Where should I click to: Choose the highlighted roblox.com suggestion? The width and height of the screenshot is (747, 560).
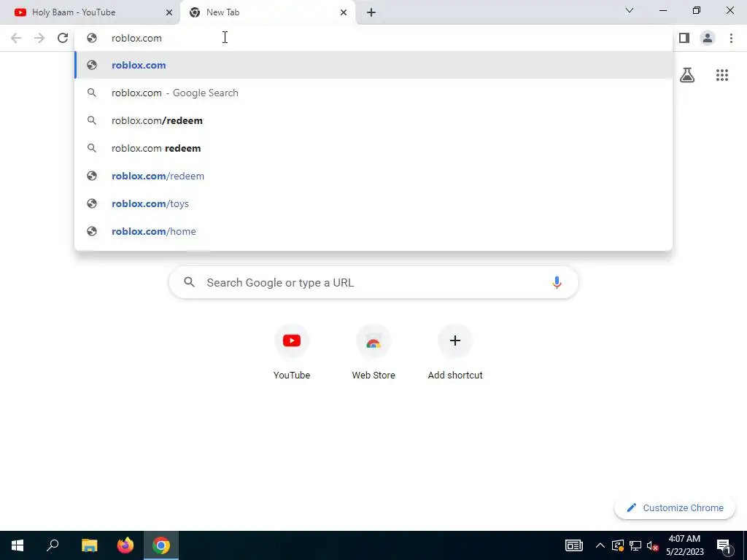tap(373, 65)
